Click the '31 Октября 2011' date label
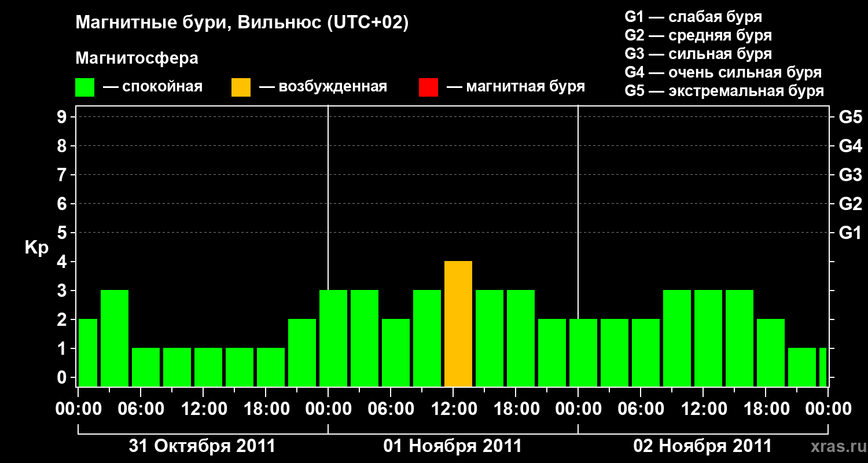This screenshot has height=463, width=868. point(202,446)
